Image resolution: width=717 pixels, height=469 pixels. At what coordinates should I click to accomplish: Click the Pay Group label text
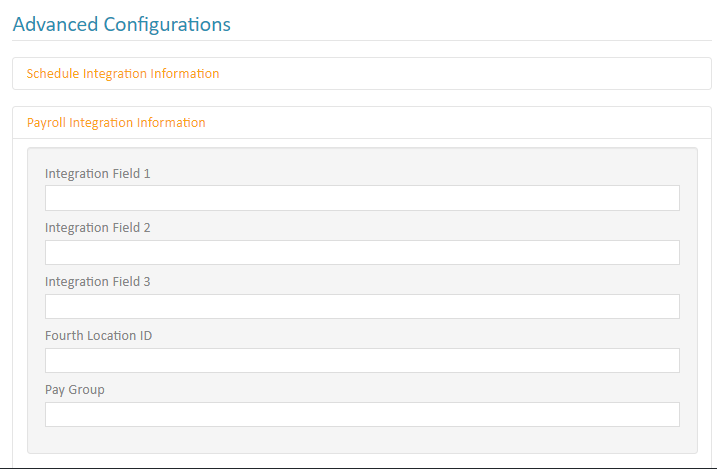75,390
